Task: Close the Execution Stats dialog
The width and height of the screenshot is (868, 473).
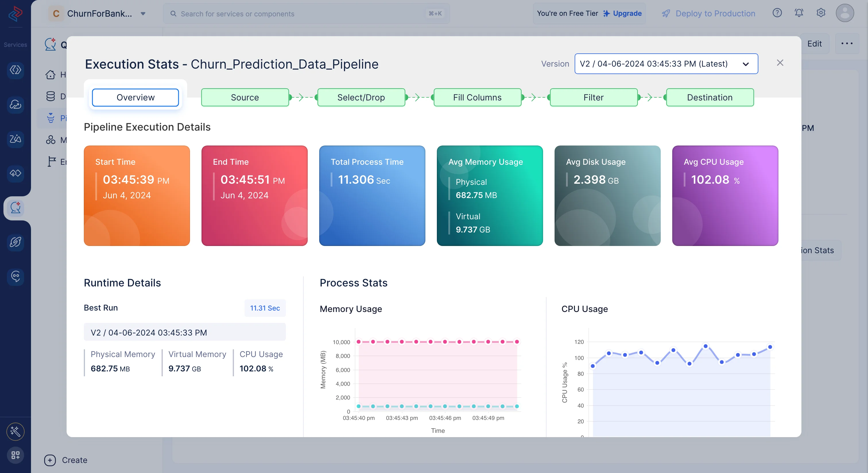Action: tap(780, 63)
